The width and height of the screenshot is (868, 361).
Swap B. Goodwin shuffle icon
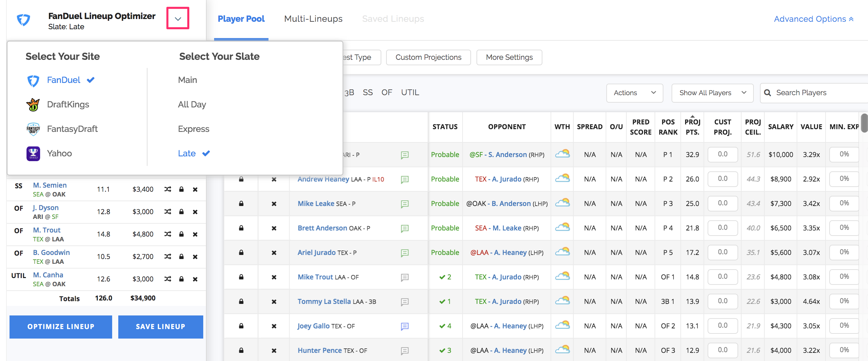point(168,257)
